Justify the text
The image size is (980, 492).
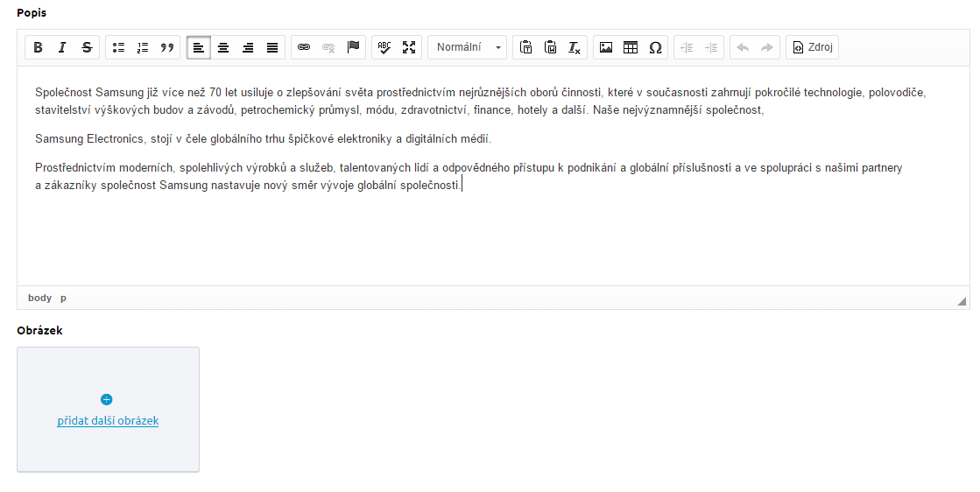click(x=271, y=47)
